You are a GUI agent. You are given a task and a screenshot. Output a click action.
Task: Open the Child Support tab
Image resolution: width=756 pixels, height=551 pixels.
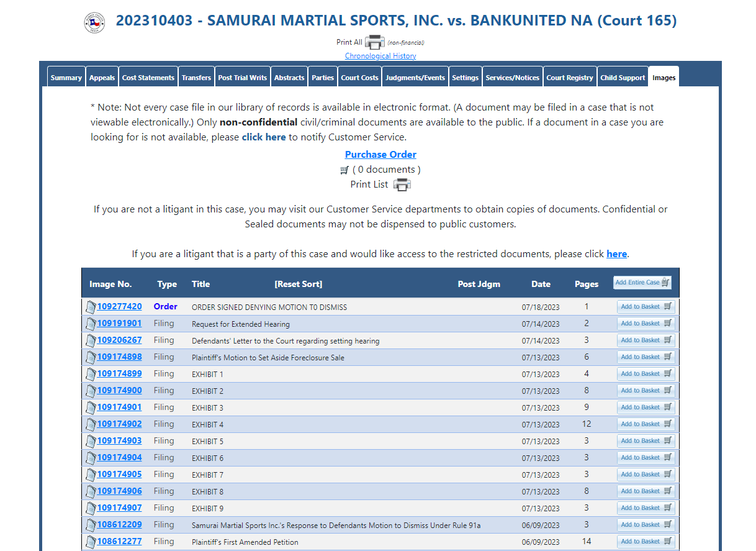(623, 78)
